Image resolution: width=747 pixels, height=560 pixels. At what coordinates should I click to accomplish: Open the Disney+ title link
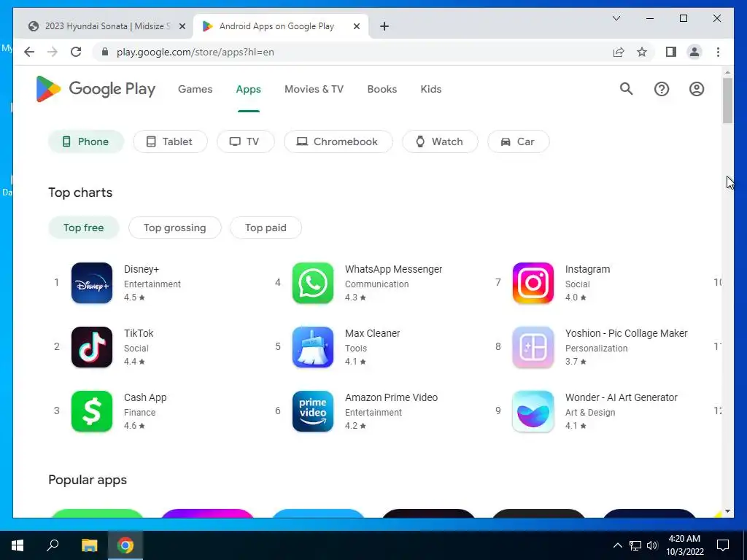(142, 269)
